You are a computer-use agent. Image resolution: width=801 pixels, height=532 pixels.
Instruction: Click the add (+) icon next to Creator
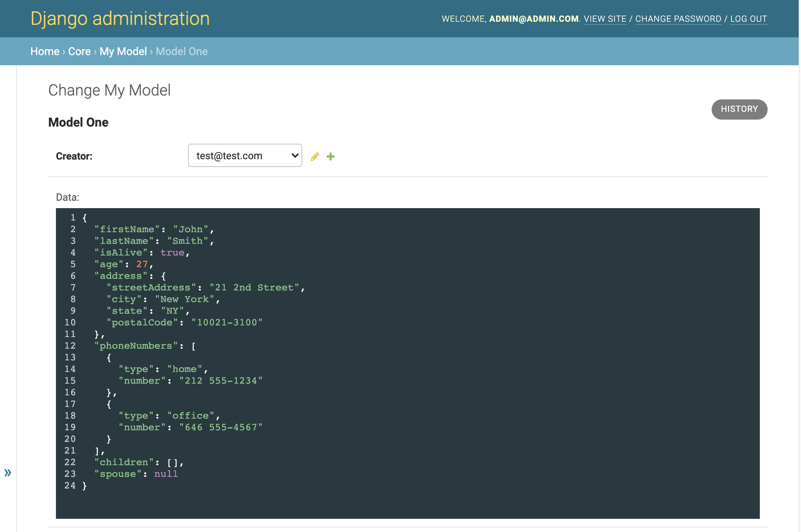point(331,156)
